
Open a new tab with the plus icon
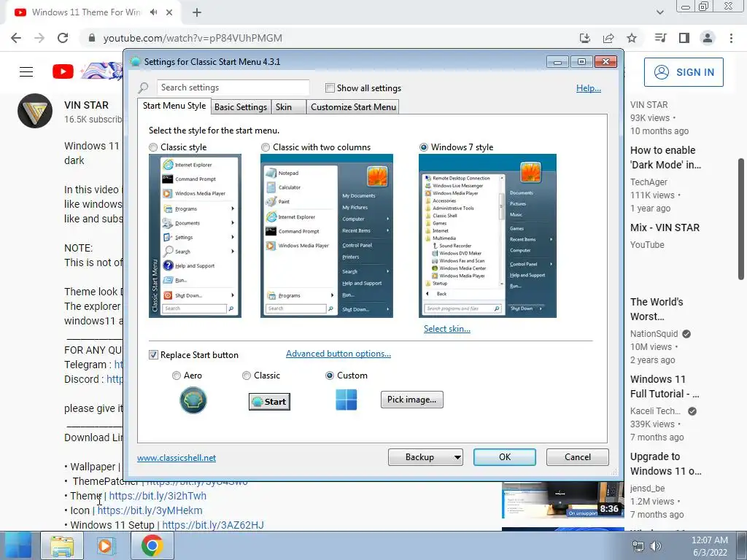pyautogui.click(x=197, y=12)
